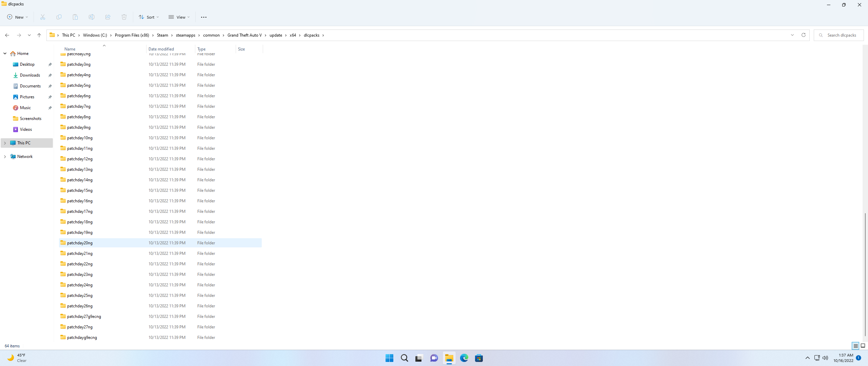Click the Rename icon in toolbar
This screenshot has height=366, width=868.
coord(92,17)
